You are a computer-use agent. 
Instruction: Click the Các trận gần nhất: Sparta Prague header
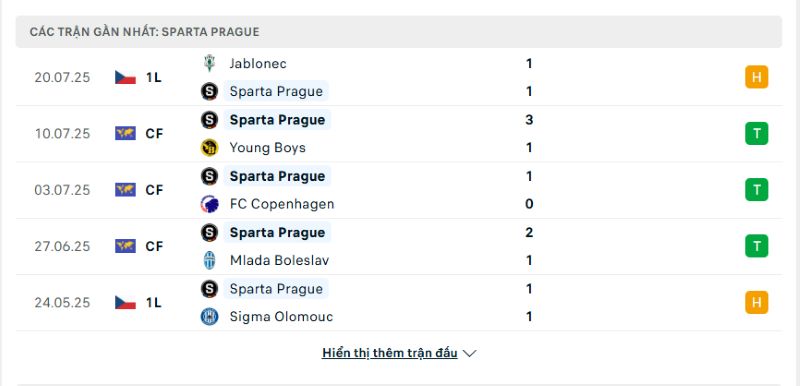pyautogui.click(x=398, y=32)
